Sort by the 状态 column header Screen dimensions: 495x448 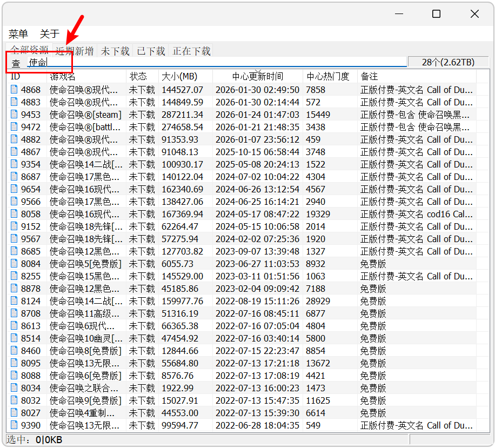(x=142, y=76)
